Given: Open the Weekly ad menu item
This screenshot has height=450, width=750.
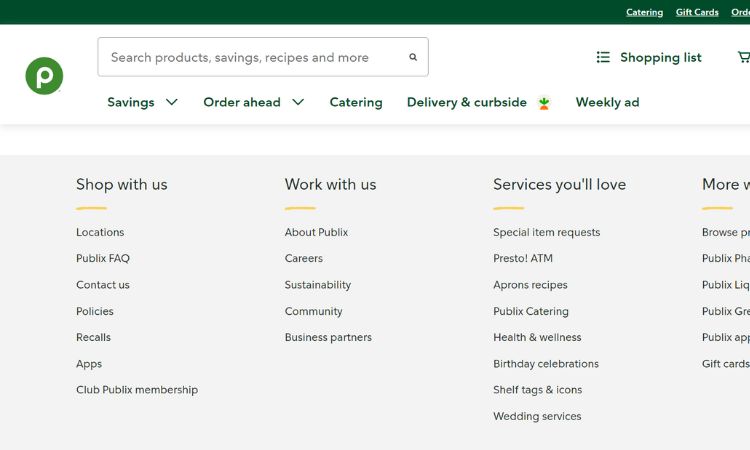Looking at the screenshot, I should coord(607,102).
